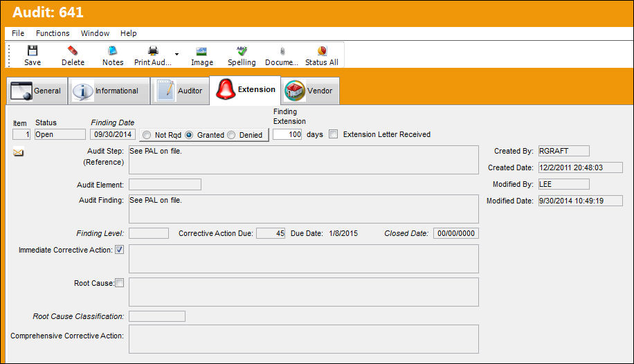634x364 pixels.
Task: Select the Extension tab
Action: pyautogui.click(x=246, y=90)
